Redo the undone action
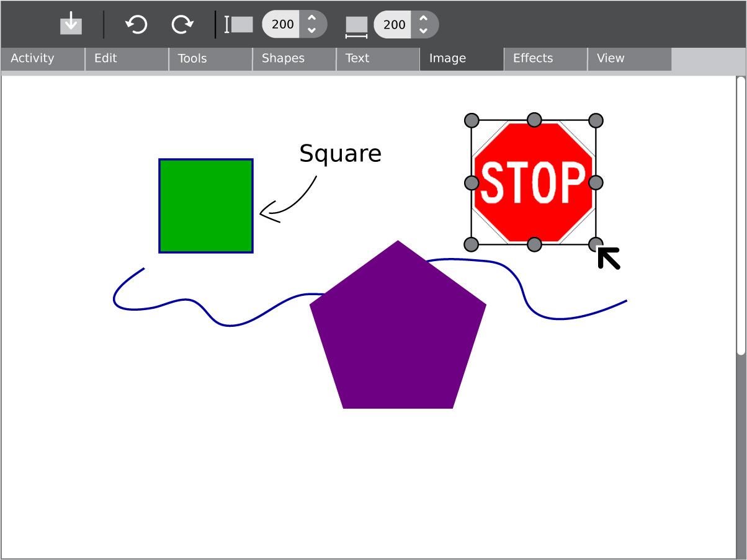747x560 pixels. tap(182, 24)
